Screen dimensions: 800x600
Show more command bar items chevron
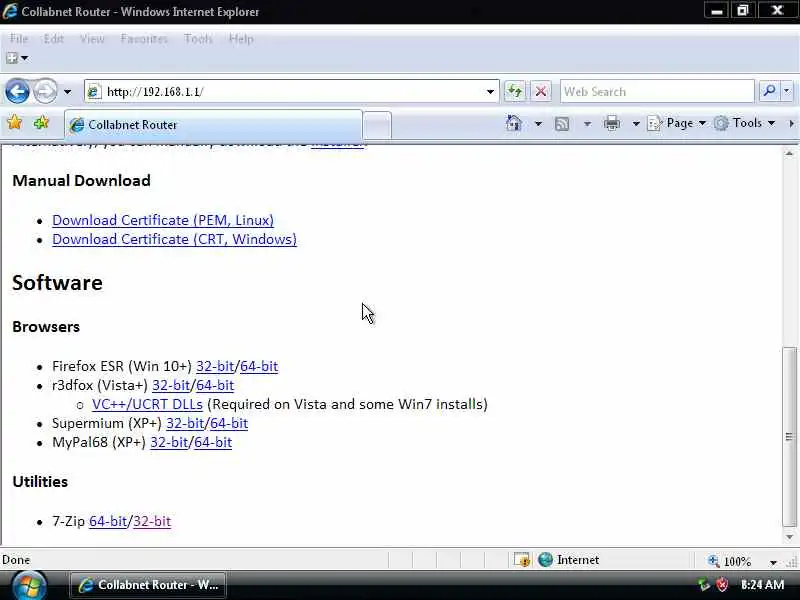point(791,123)
